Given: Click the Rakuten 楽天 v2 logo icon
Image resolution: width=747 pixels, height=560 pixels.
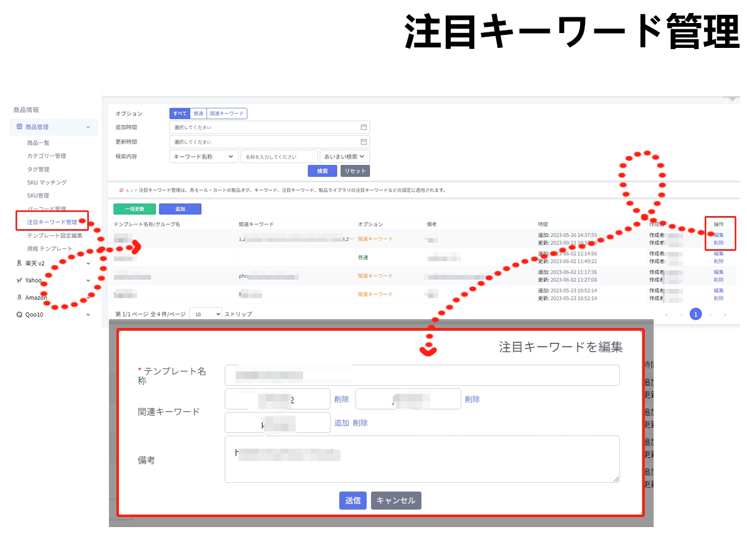Looking at the screenshot, I should click(19, 263).
